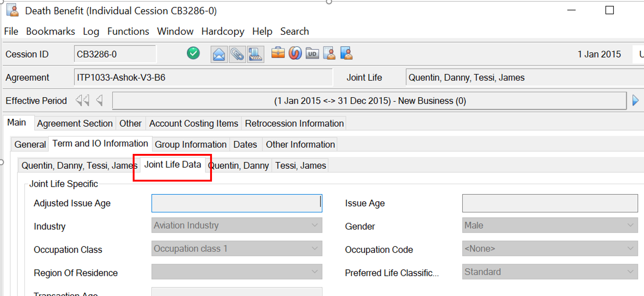Click the Adjusted Issue Age field
Image resolution: width=644 pixels, height=296 pixels.
(x=237, y=203)
